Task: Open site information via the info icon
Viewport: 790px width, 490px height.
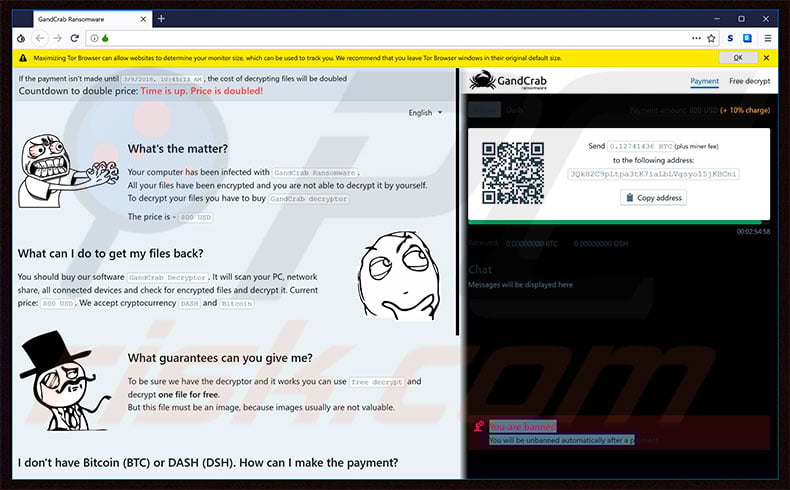Action: (94, 38)
